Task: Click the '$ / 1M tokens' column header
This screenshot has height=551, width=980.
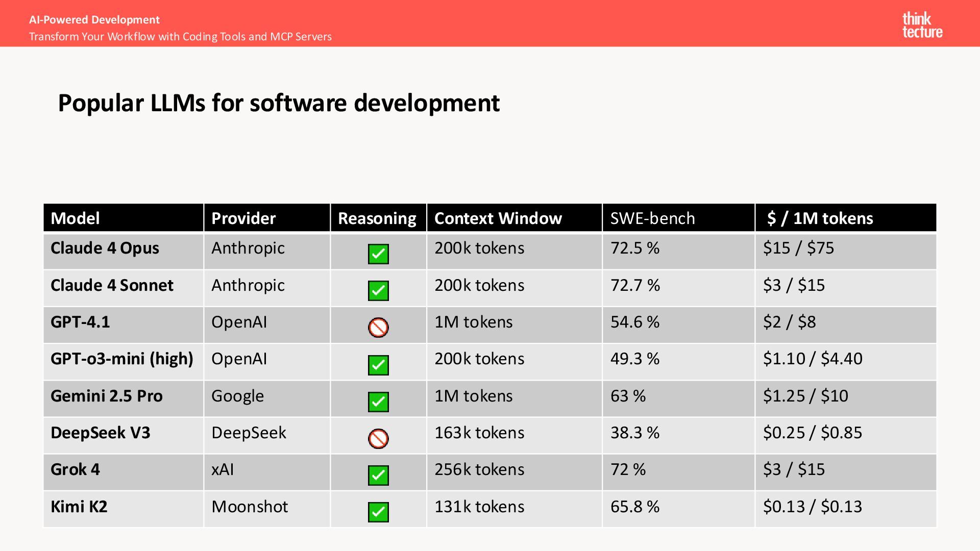Action: click(x=846, y=218)
